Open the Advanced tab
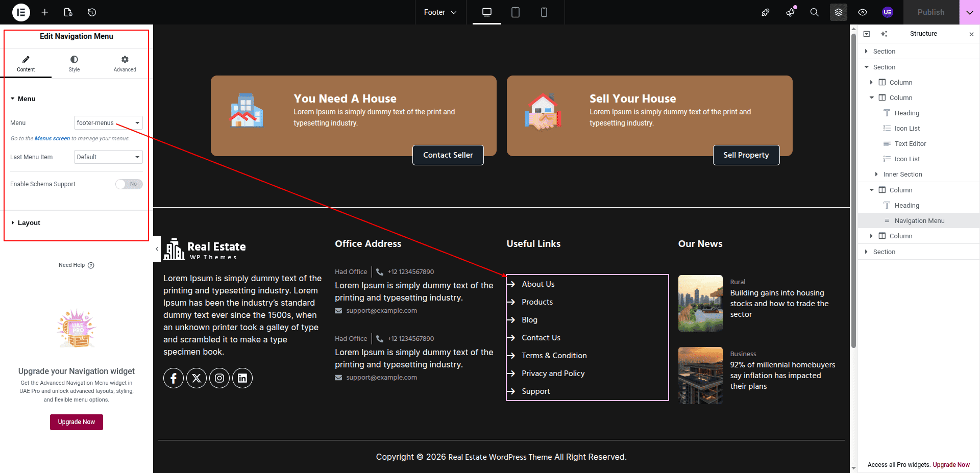 (x=125, y=64)
